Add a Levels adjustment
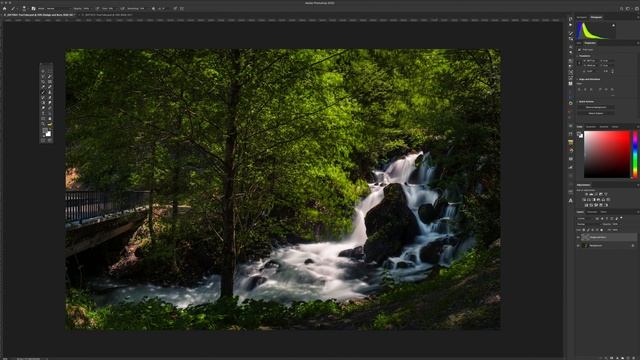This screenshot has height=360, width=640. 591,194
